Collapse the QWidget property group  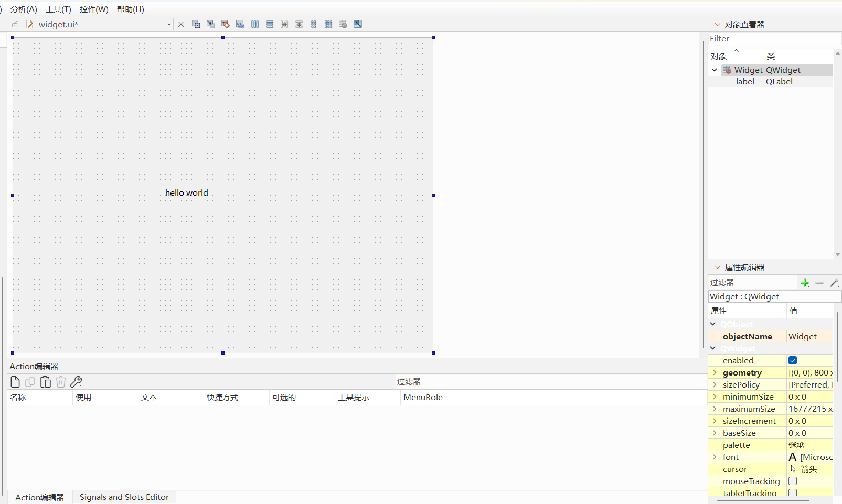(713, 348)
